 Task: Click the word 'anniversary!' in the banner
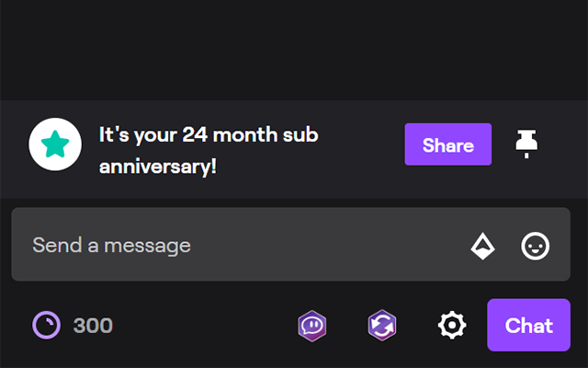click(158, 167)
